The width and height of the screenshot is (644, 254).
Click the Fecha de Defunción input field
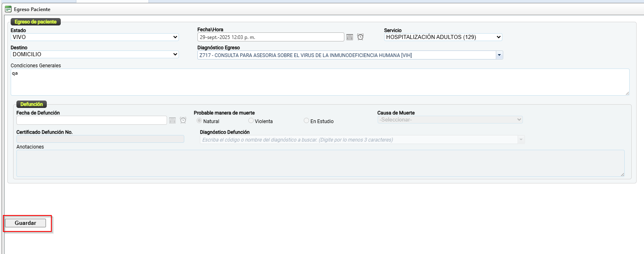pos(92,121)
